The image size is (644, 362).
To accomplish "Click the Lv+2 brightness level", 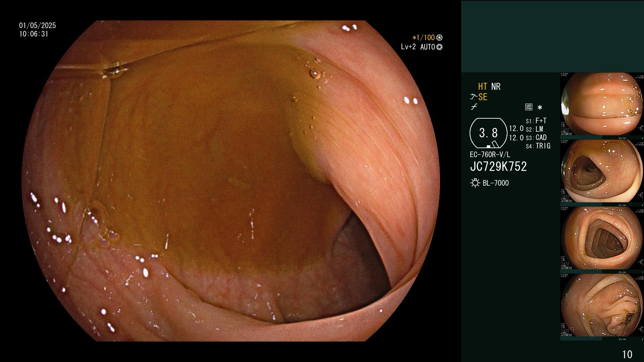I will (x=408, y=47).
